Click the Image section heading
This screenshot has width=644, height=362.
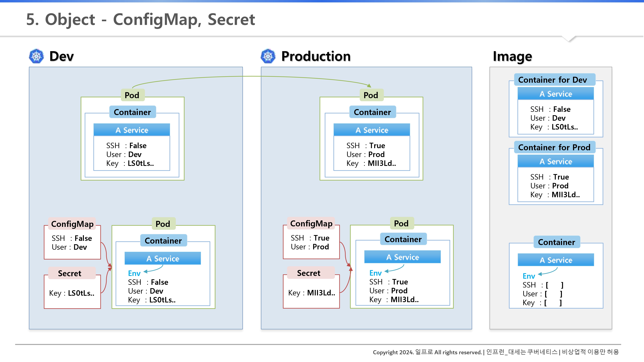point(512,56)
